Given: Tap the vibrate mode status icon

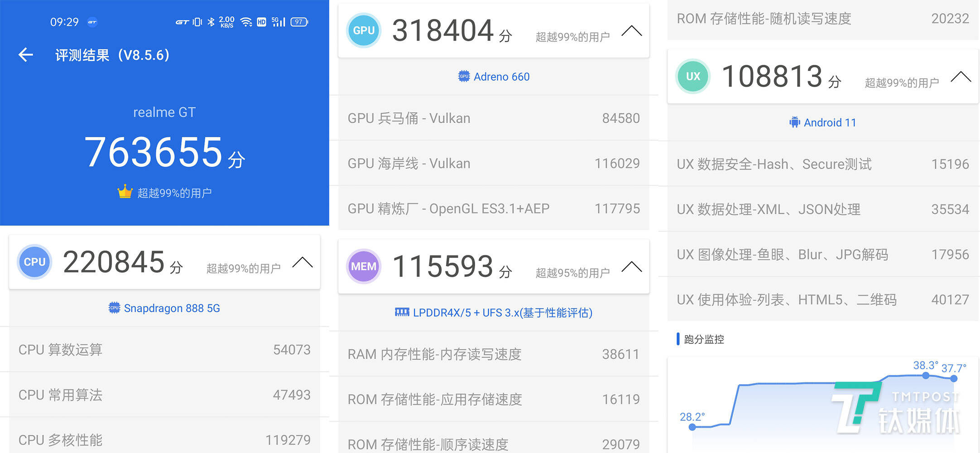Looking at the screenshot, I should click(x=197, y=22).
